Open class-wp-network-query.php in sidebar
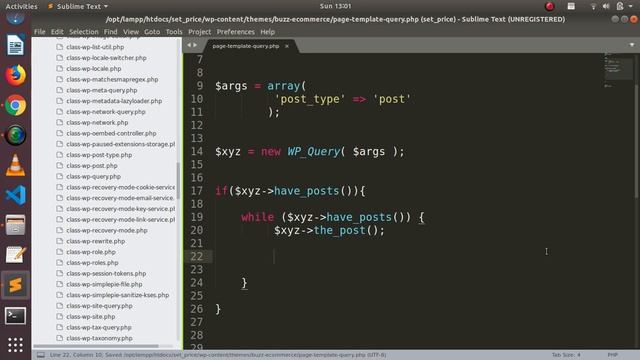Screen dimensions: 640x360 coord(106,112)
